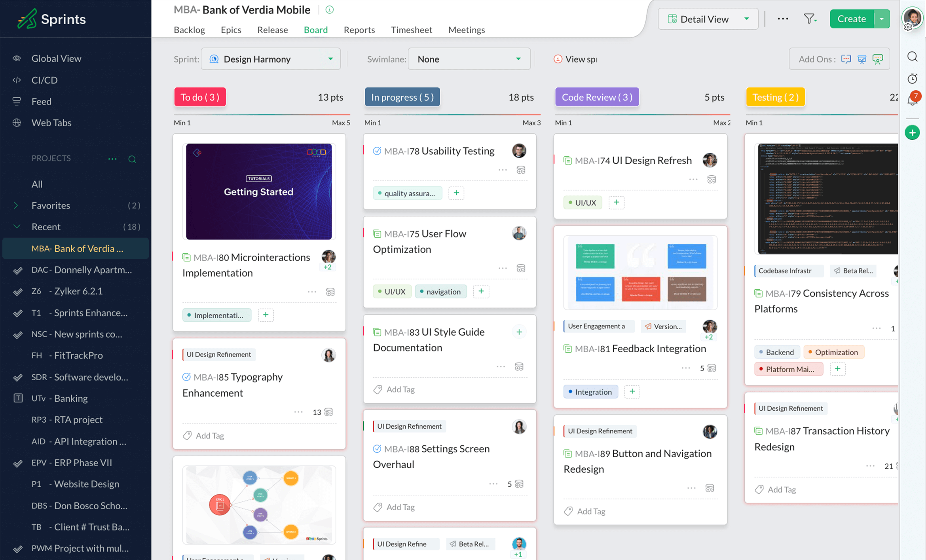Switch to the Reports tab
Screen dimensions: 926x560
click(x=359, y=30)
